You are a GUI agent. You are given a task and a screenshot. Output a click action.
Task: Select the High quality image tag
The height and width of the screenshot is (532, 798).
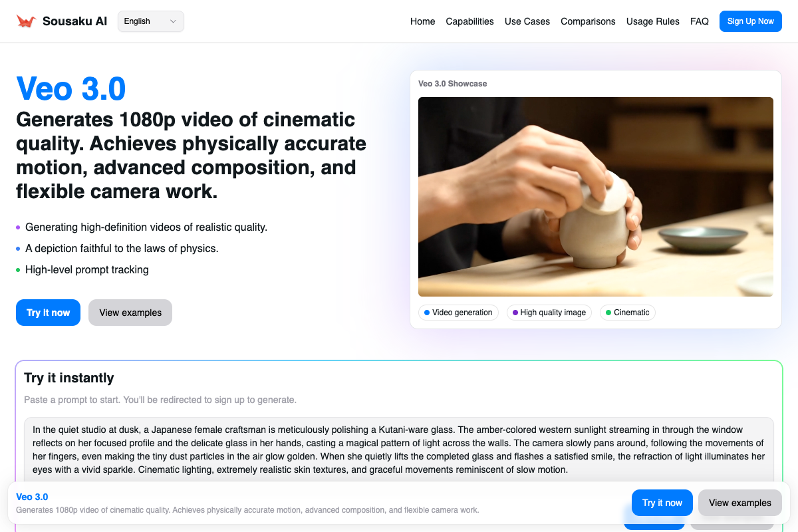pyautogui.click(x=549, y=313)
